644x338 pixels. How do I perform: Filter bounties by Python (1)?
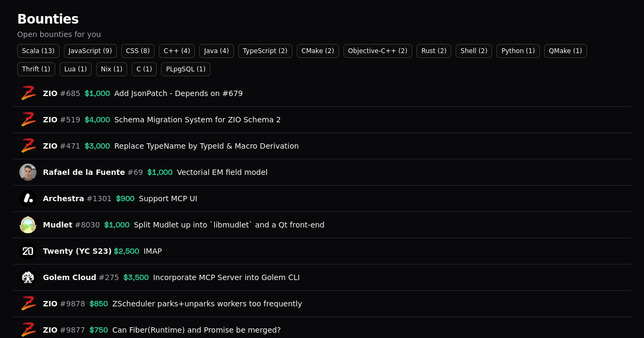[x=518, y=51]
